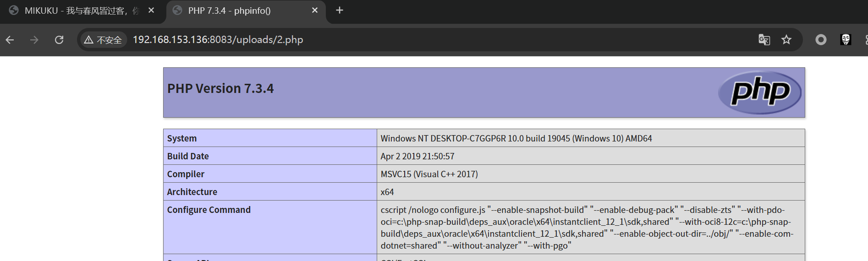The image size is (868, 261).
Task: Click the PHP logo image
Action: [759, 92]
